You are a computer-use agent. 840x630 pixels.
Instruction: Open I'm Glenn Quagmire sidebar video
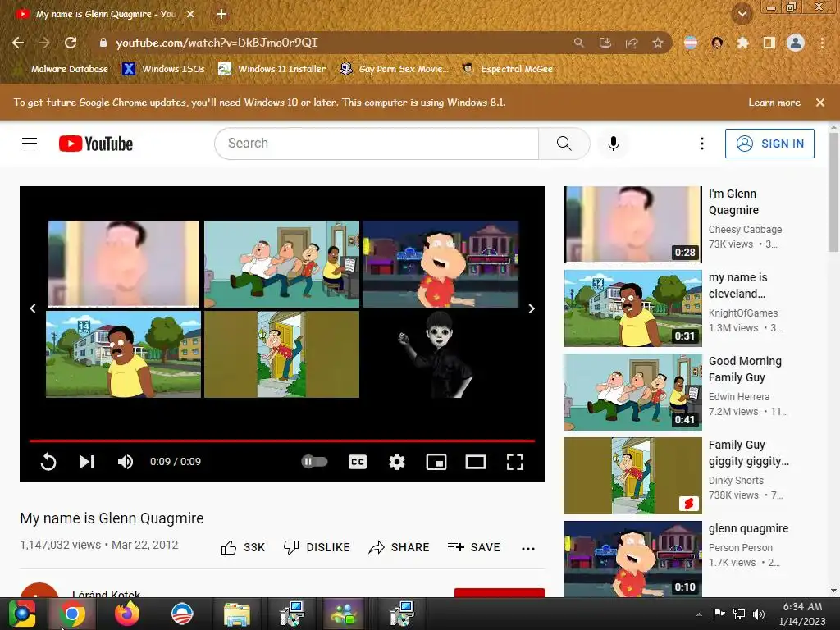click(x=632, y=225)
